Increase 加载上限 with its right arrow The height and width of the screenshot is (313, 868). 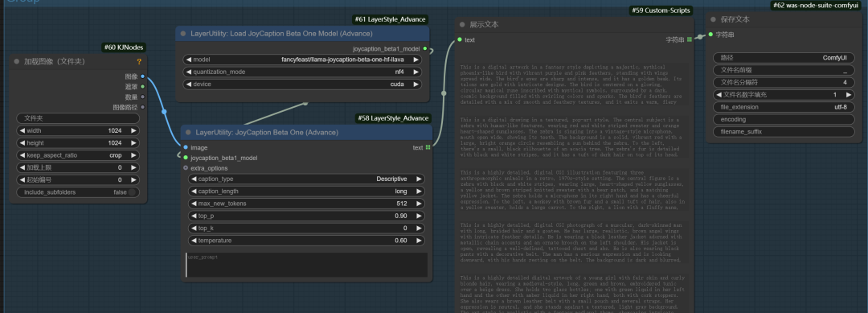[133, 167]
